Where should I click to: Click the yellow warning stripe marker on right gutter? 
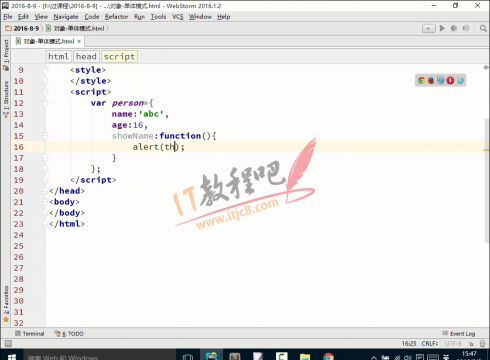pyautogui.click(x=486, y=150)
